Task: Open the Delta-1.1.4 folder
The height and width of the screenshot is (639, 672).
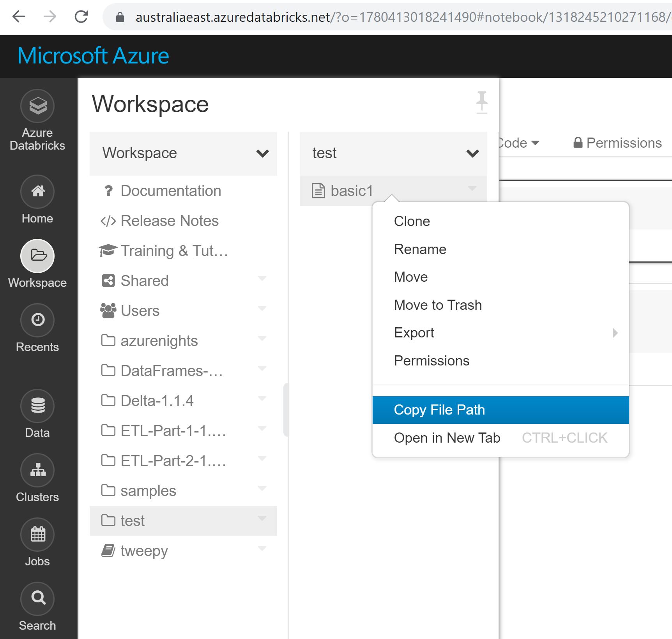Action: [183, 401]
